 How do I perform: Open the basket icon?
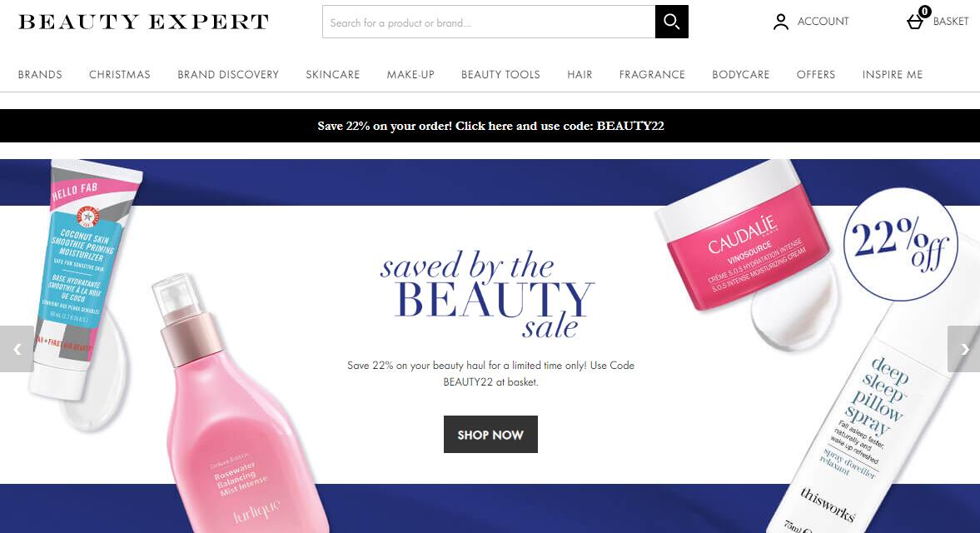tap(915, 22)
